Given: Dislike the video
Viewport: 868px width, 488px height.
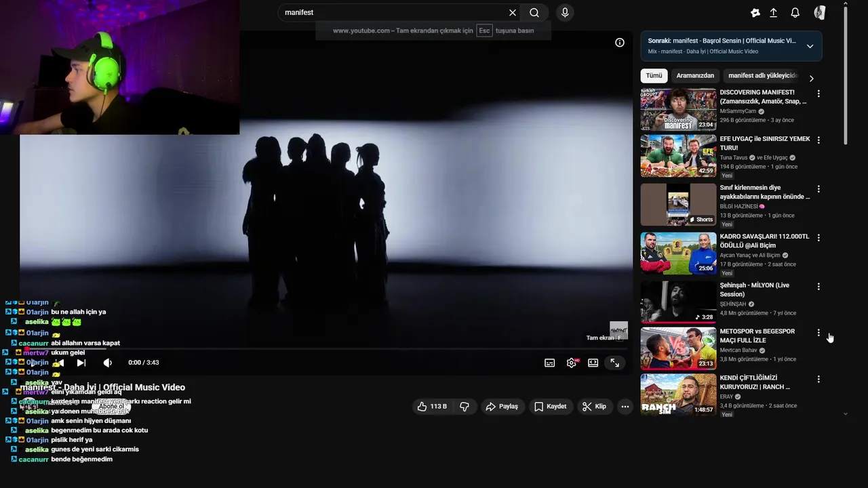Looking at the screenshot, I should pos(465,406).
